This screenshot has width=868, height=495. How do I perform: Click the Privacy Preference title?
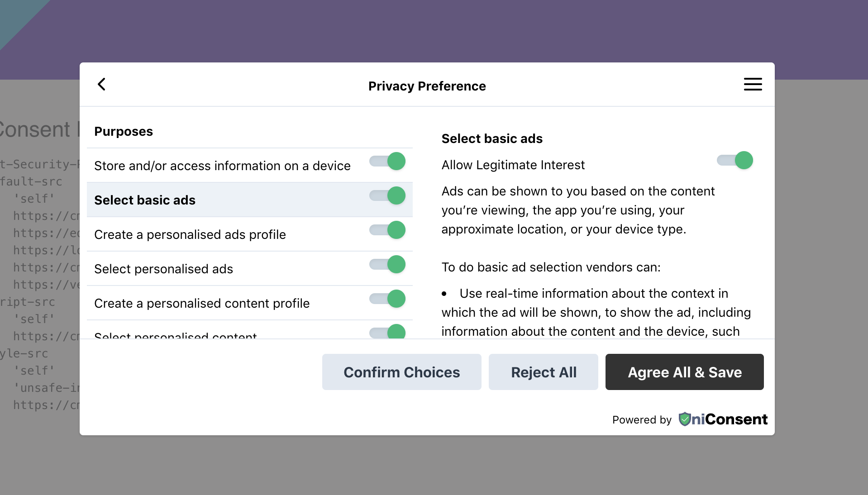427,86
